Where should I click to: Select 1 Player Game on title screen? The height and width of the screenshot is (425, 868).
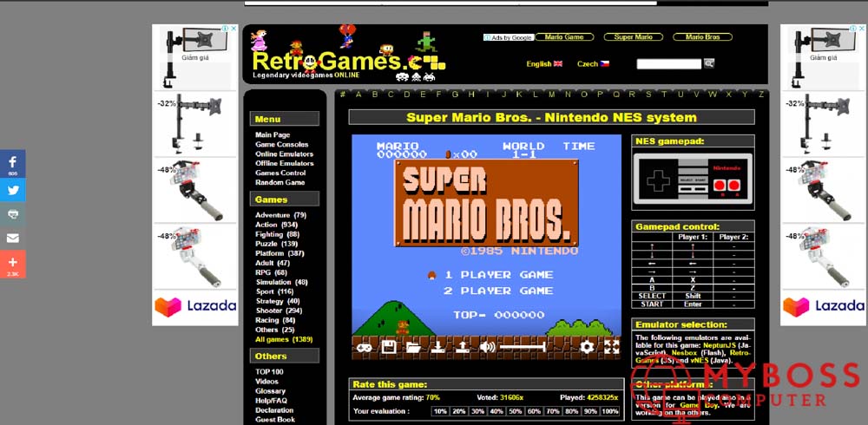pyautogui.click(x=498, y=275)
